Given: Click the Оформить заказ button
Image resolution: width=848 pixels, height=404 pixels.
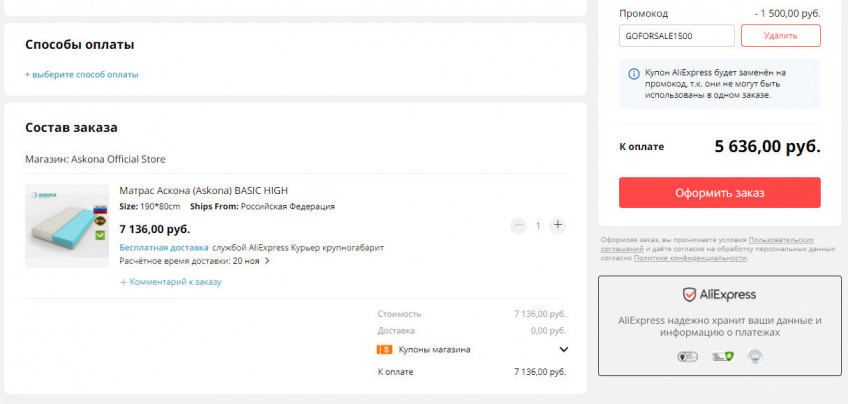Looking at the screenshot, I should 720,193.
